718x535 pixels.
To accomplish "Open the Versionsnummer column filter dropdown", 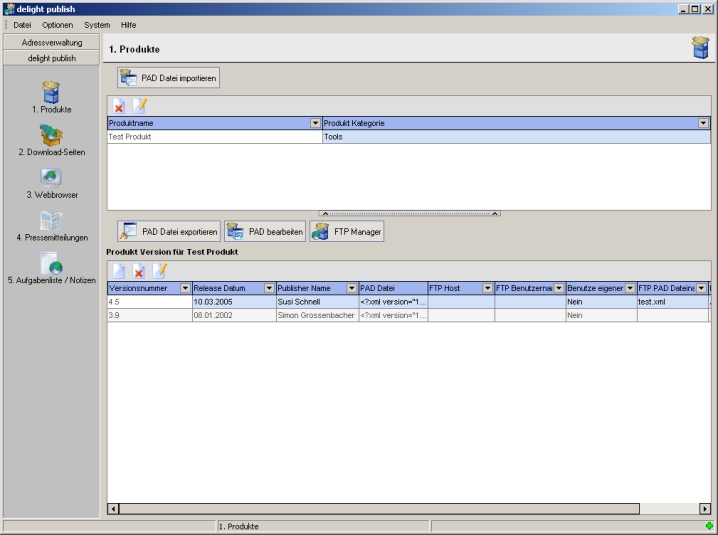I will [x=184, y=288].
